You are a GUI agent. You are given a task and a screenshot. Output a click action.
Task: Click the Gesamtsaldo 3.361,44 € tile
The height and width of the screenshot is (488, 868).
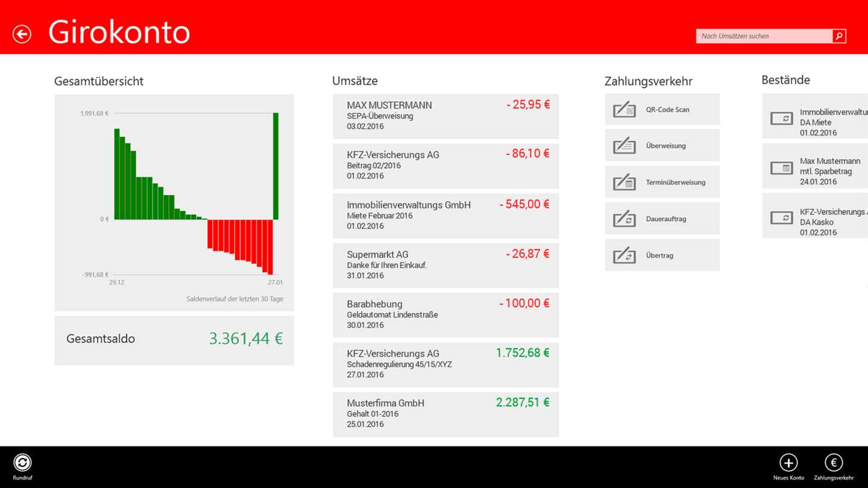[x=174, y=340]
